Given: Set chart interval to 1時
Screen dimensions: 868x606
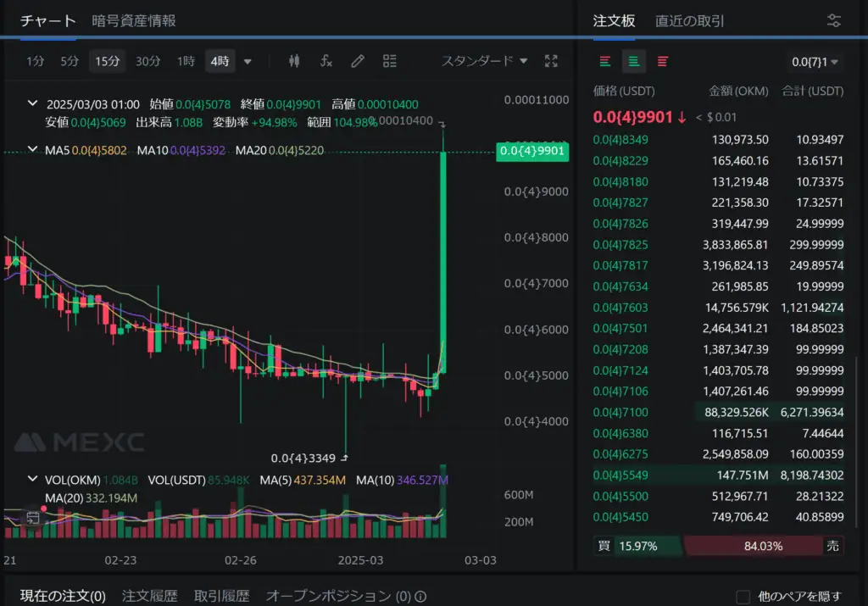Looking at the screenshot, I should tap(186, 61).
